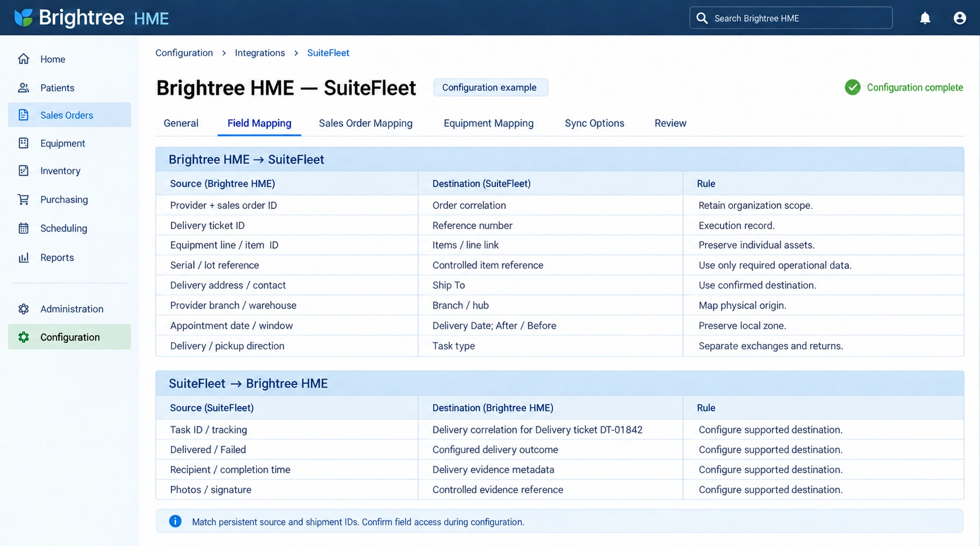Click the Inventory sidebar icon
The width and height of the screenshot is (980, 546).
(23, 170)
